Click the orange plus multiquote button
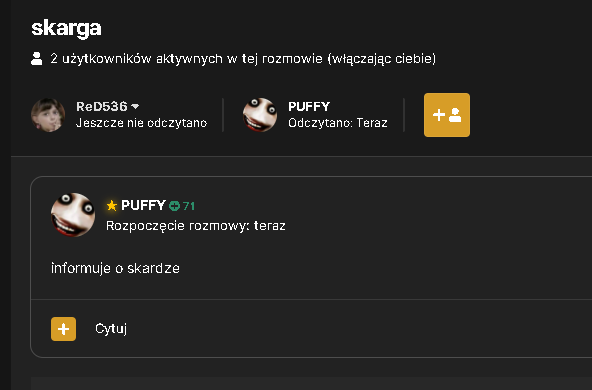This screenshot has height=390, width=592. coord(63,329)
